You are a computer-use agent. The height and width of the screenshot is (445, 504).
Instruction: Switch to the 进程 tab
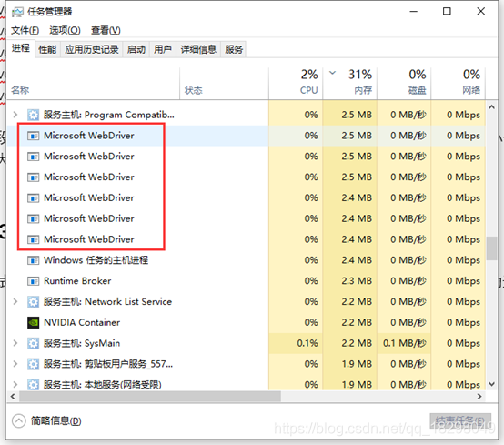pos(21,48)
